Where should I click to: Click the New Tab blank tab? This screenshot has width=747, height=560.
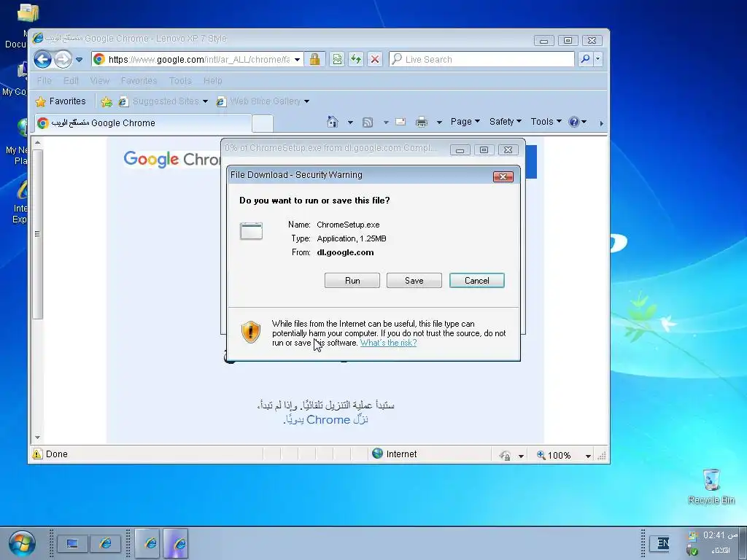262,123
